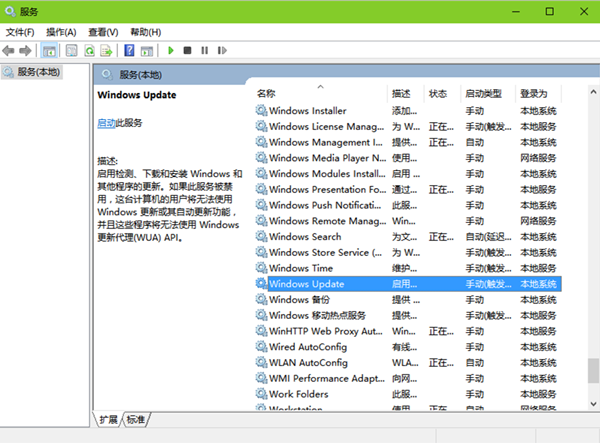Switch to the 扩展 tab
The height and width of the screenshot is (443, 600).
(x=108, y=420)
